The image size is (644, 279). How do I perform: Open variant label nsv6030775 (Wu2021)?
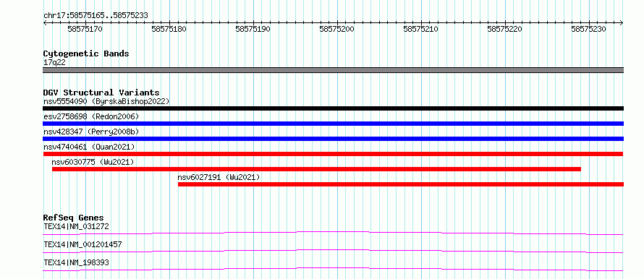point(93,162)
